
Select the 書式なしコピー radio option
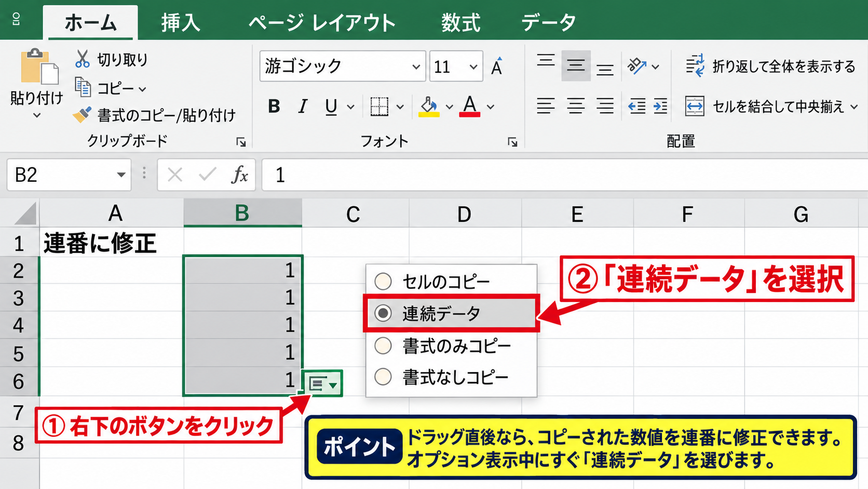click(x=383, y=377)
